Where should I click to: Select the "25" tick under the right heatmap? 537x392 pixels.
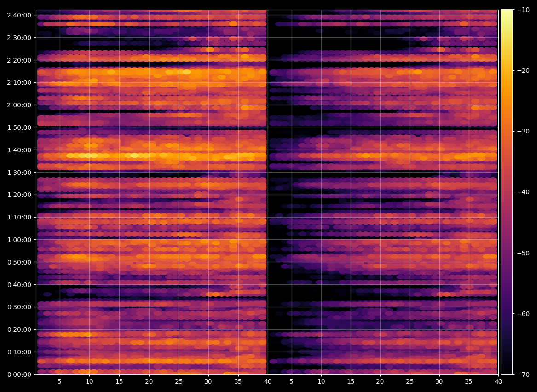410,381
